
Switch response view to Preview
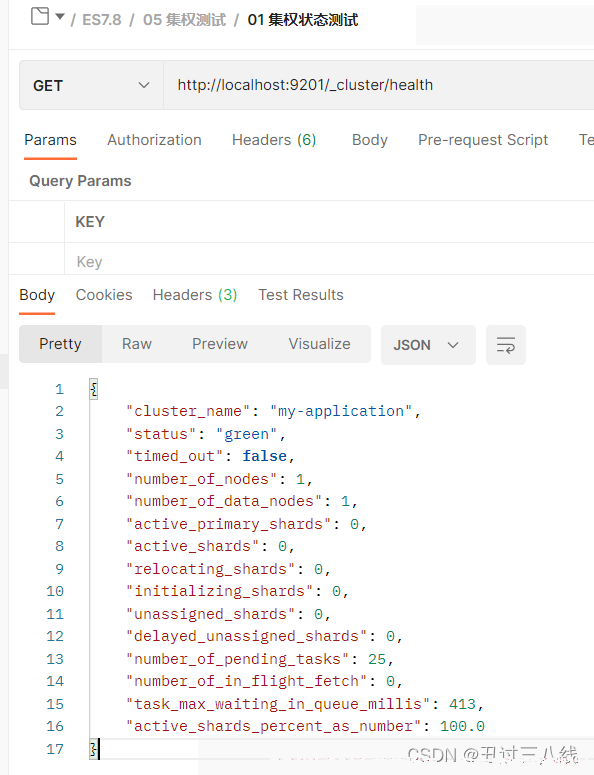pyautogui.click(x=220, y=344)
